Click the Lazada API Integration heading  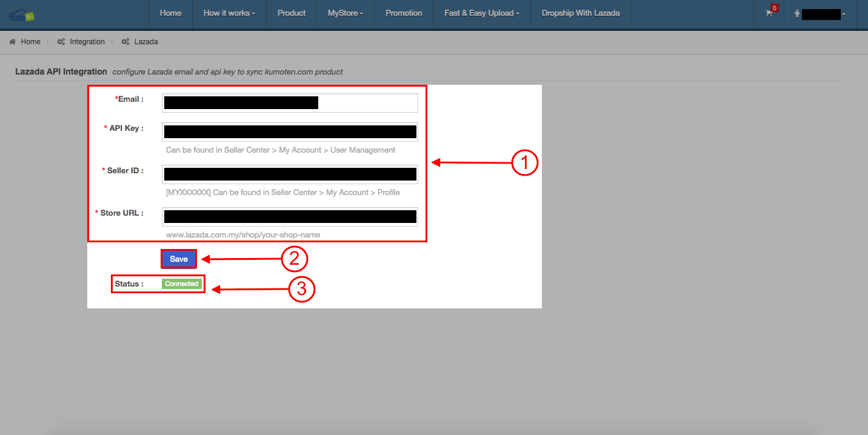pyautogui.click(x=61, y=71)
